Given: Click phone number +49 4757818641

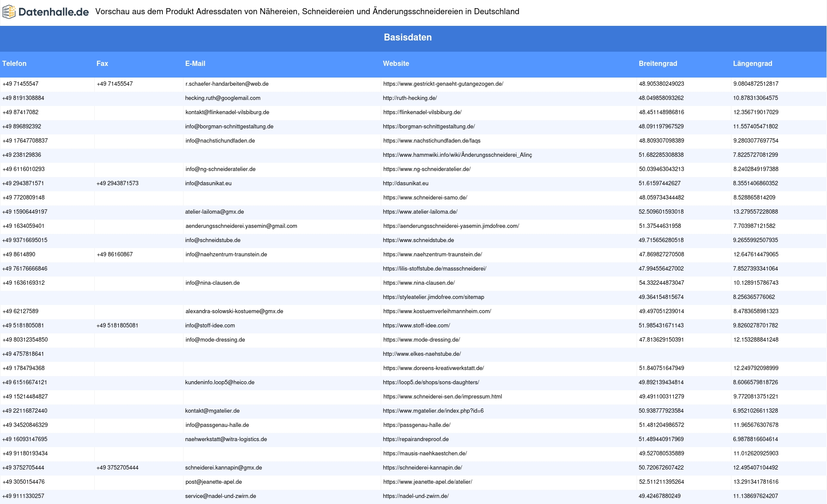Looking at the screenshot, I should click(x=23, y=354).
